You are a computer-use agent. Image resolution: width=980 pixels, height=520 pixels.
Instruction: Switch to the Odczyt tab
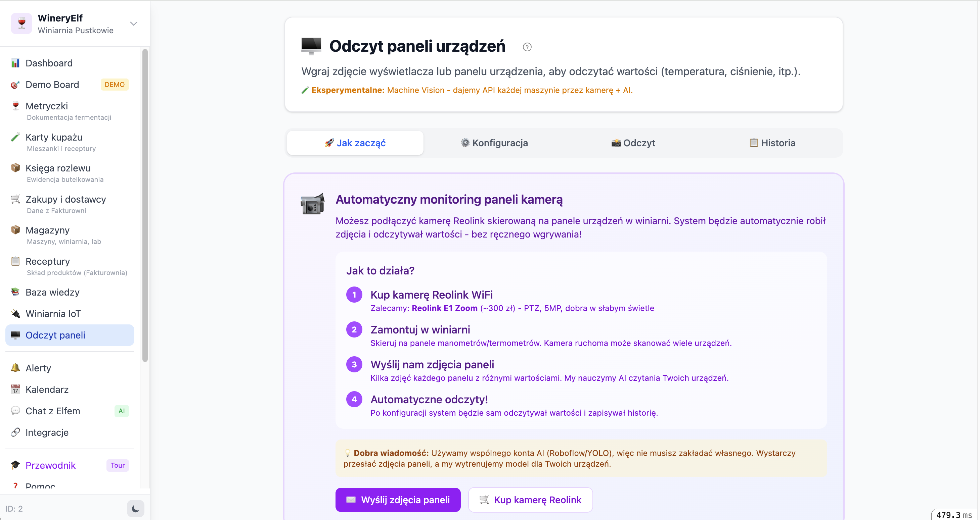click(x=633, y=143)
